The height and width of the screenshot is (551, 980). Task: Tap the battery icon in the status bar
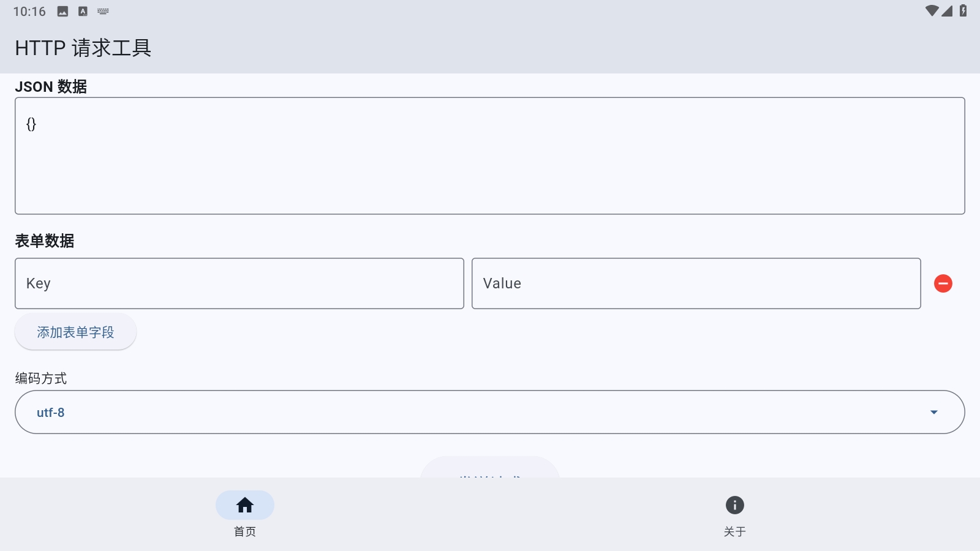pos(963,11)
